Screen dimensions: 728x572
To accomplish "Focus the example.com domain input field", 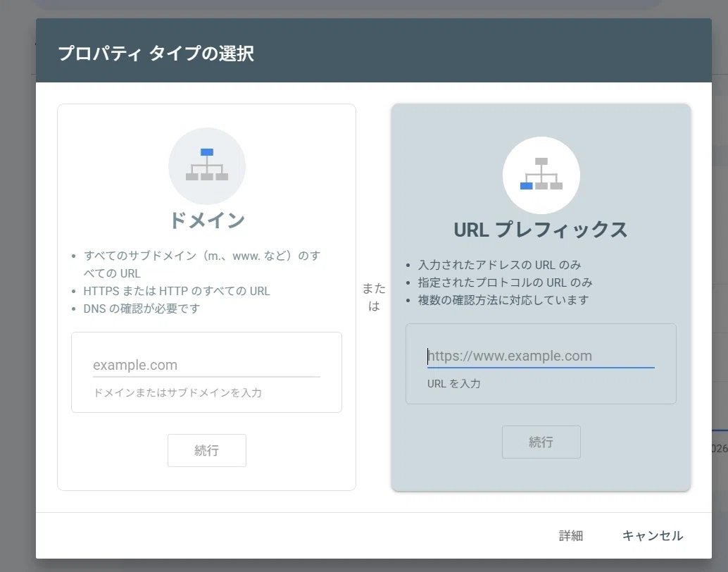I will pyautogui.click(x=206, y=365).
